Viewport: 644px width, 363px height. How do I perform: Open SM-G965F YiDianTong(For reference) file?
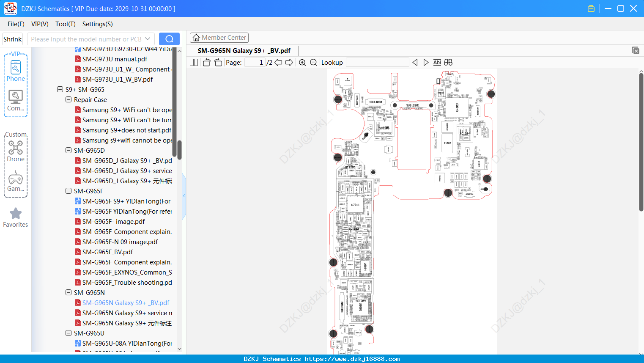pos(127,212)
